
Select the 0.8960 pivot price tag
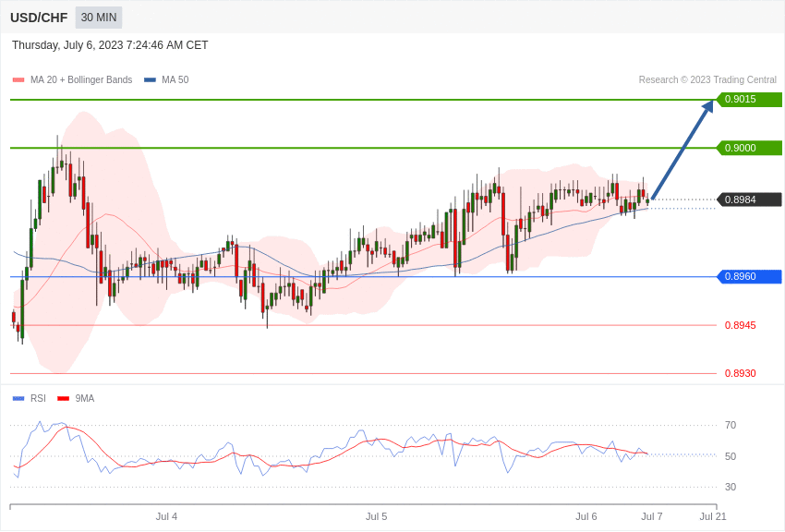pyautogui.click(x=749, y=276)
